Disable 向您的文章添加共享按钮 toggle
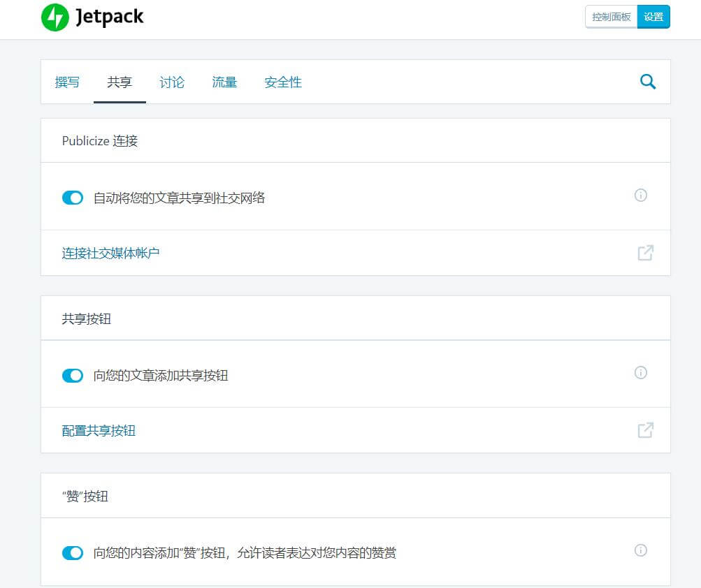Viewport: 701px width, 588px height. tap(73, 376)
